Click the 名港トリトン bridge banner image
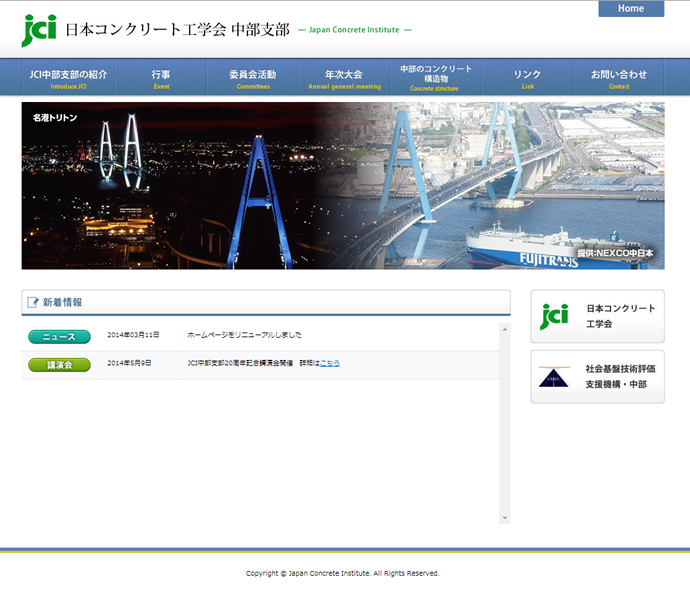 tap(343, 185)
